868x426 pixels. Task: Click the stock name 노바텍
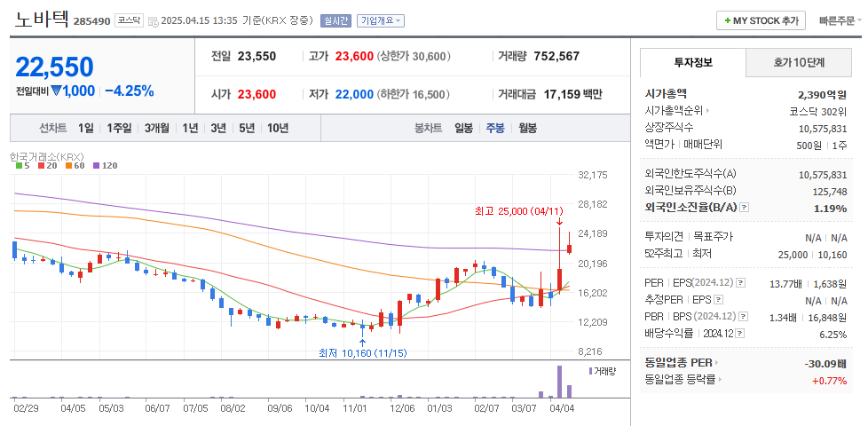click(x=42, y=20)
